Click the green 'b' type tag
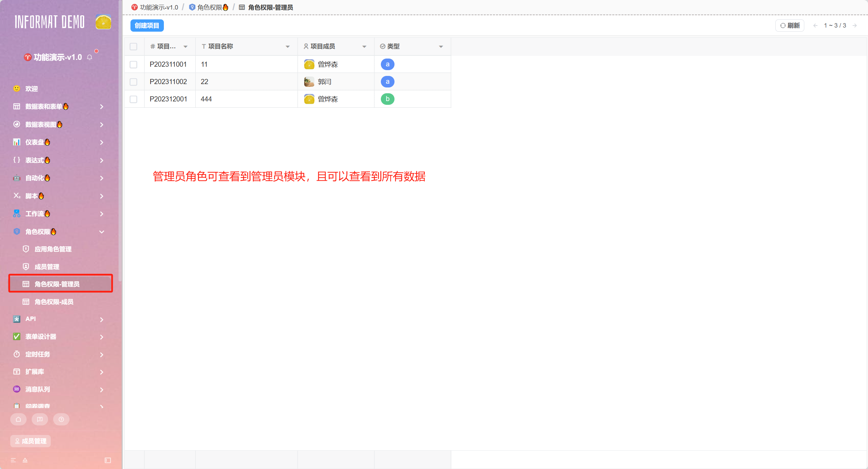The width and height of the screenshot is (868, 469). 387,99
